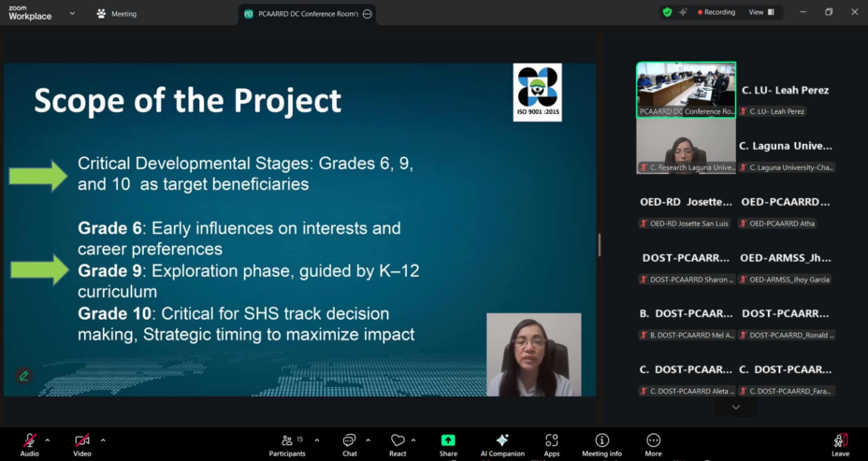Open the Chat panel
The image size is (868, 461).
coord(349,445)
